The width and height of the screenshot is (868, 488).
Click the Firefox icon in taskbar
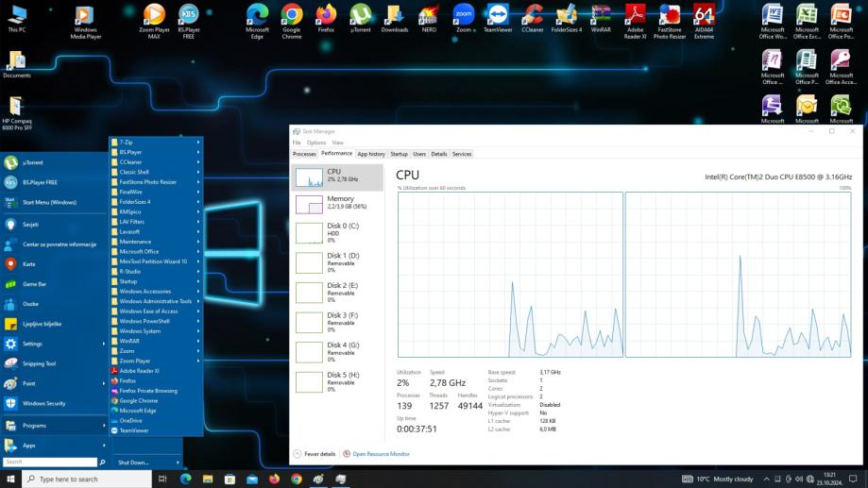tap(274, 480)
